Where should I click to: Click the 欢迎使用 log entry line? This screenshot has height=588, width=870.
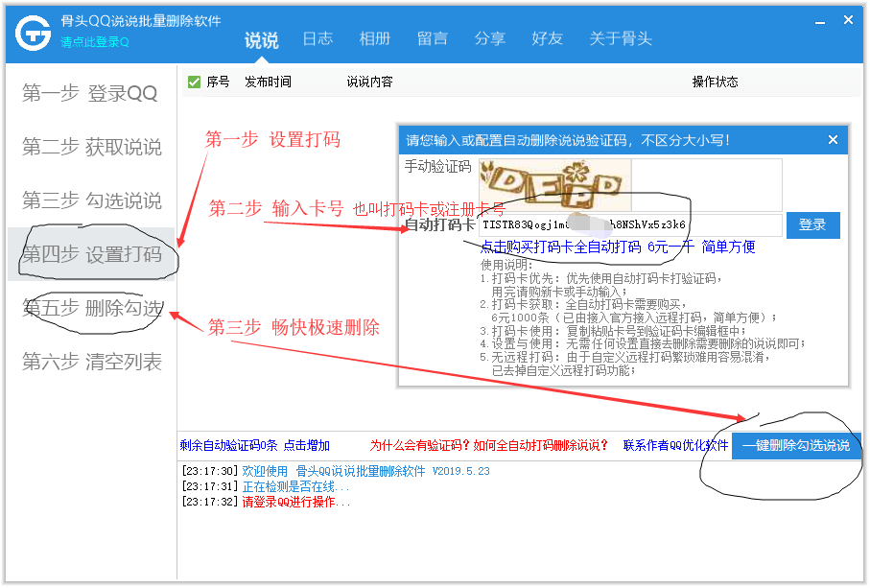[337, 472]
